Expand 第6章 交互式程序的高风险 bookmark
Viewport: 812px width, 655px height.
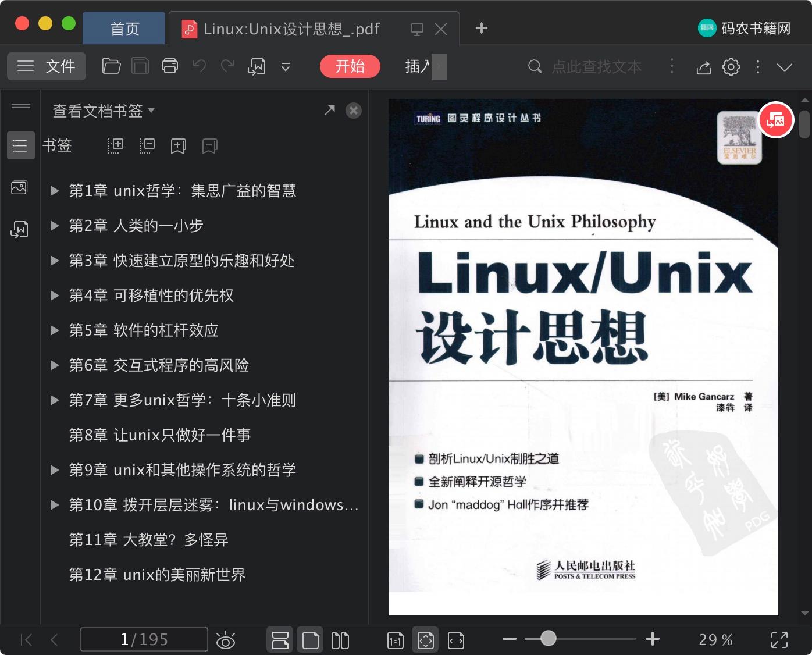point(55,365)
